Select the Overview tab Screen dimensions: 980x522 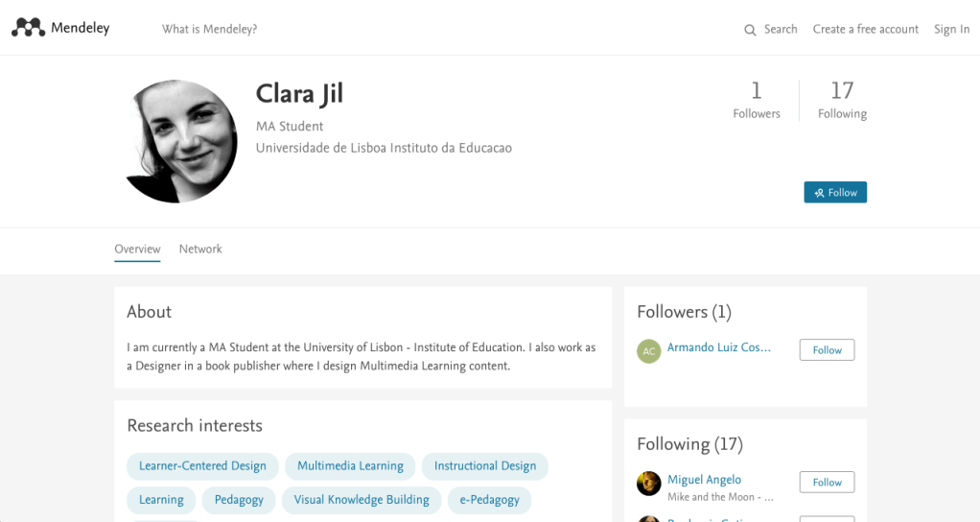click(x=137, y=249)
